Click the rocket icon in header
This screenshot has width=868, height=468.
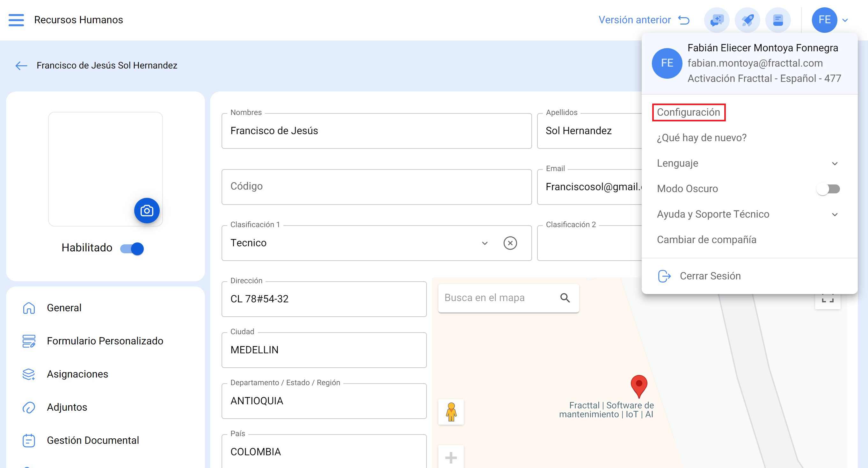click(x=747, y=20)
